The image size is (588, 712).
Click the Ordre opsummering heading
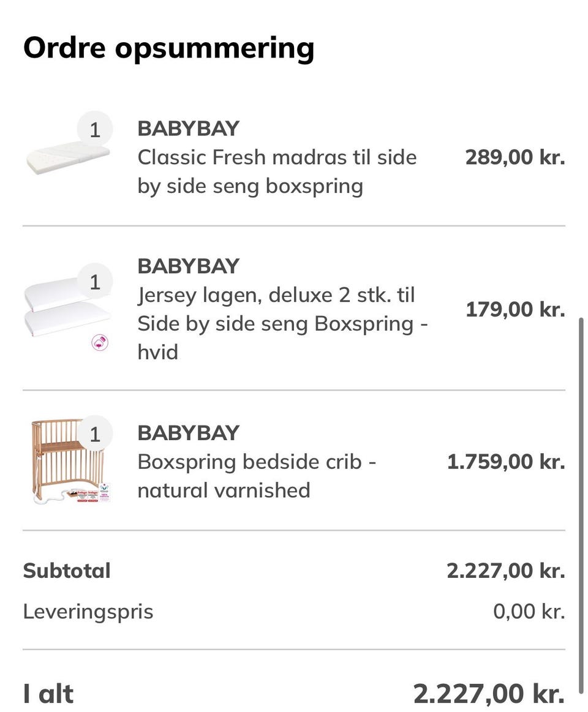tap(168, 48)
